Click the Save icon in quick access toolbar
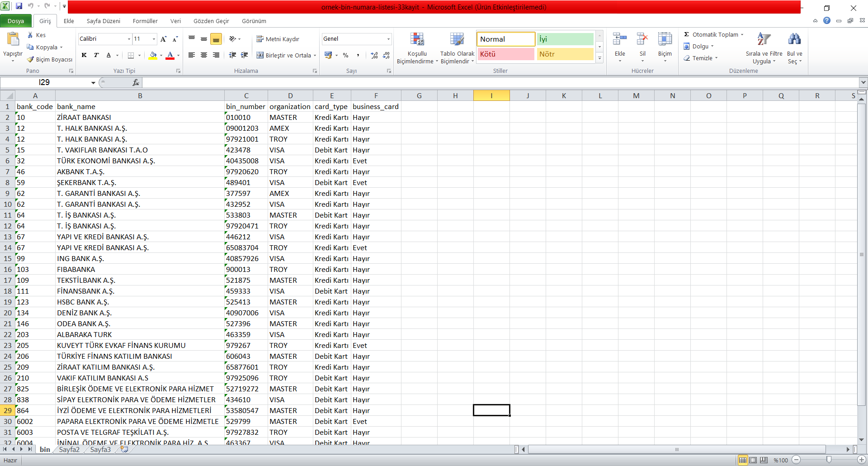Viewport: 868px width, 466px height. click(19, 6)
